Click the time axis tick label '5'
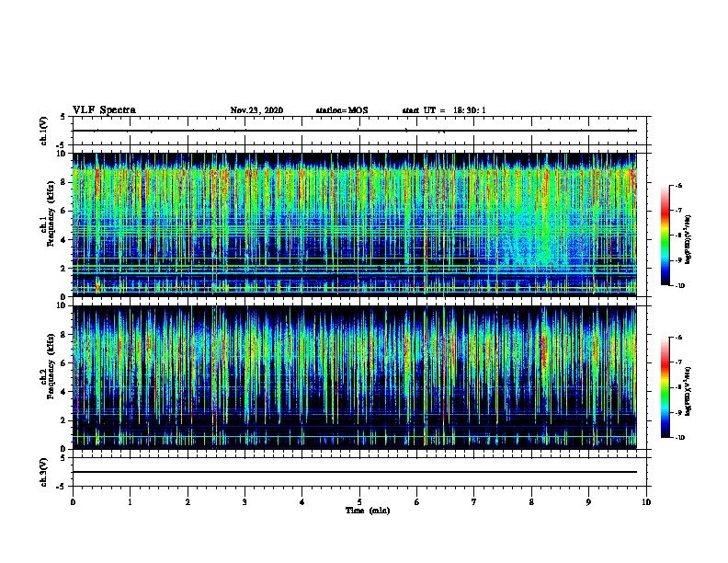 359,502
